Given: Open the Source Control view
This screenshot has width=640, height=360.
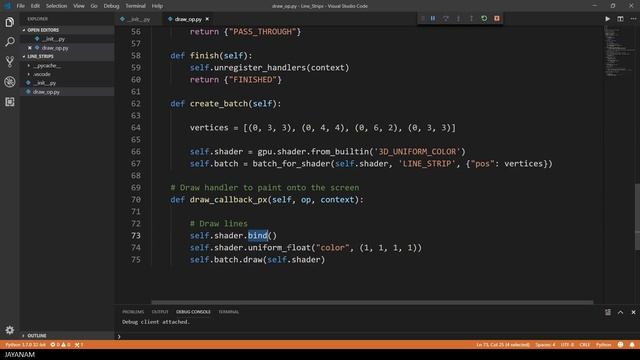Looking at the screenshot, I should (x=10, y=62).
